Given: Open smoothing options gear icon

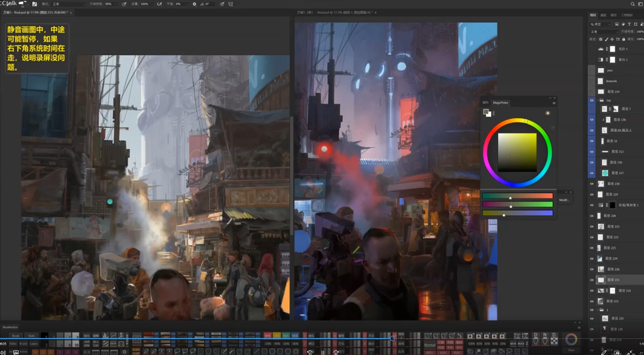Looking at the screenshot, I should [x=194, y=4].
